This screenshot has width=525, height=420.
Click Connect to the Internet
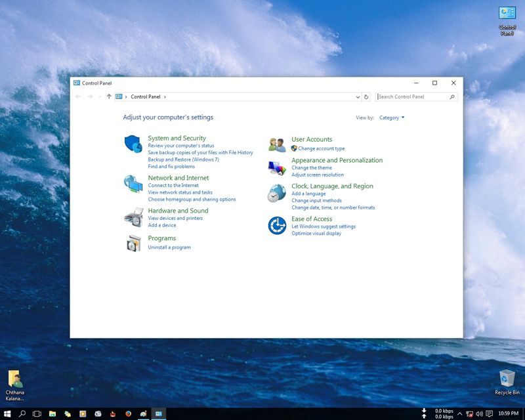point(173,185)
